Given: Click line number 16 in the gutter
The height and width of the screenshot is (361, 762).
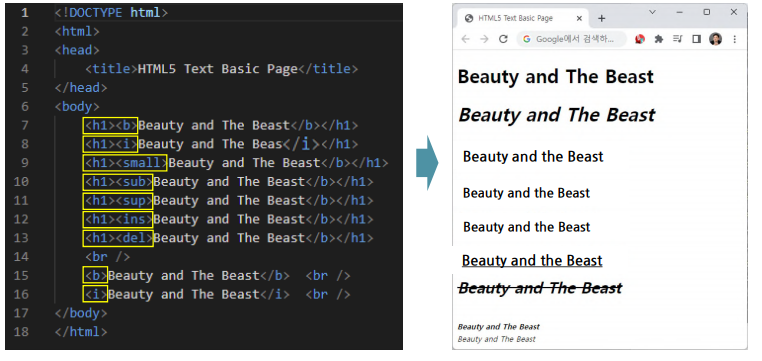Looking at the screenshot, I should tap(21, 294).
